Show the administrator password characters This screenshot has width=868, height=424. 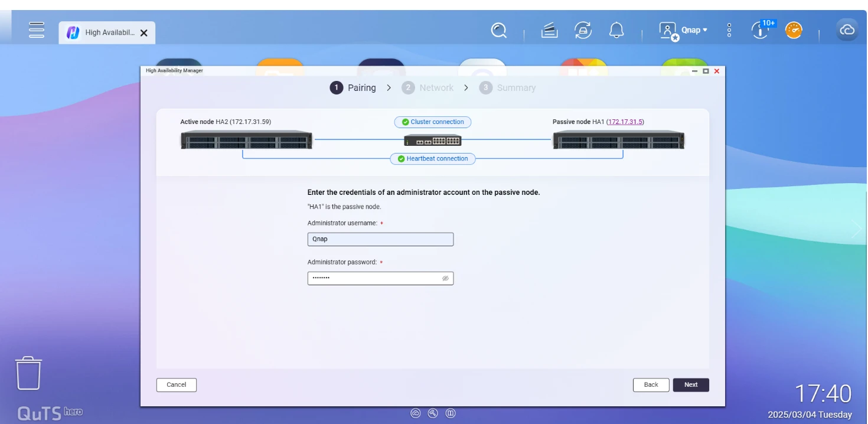(446, 278)
